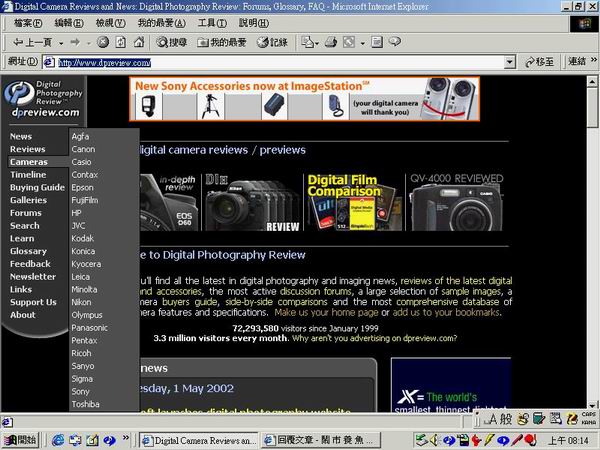Open the Edit menu
Screen dimensions: 600x450
(x=69, y=23)
